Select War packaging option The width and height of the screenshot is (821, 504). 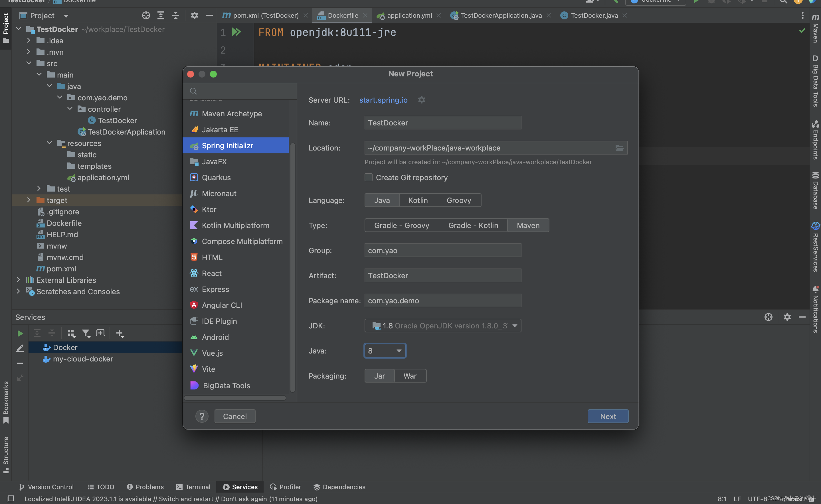pos(410,376)
